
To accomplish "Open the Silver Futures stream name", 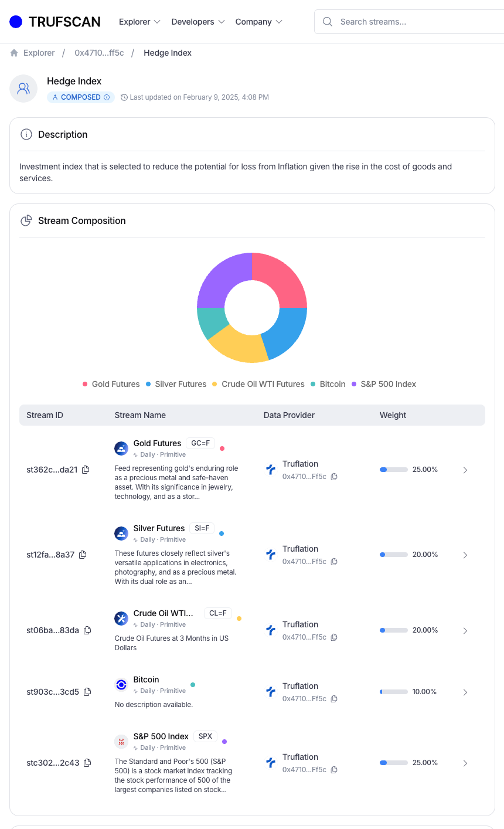I will [159, 528].
